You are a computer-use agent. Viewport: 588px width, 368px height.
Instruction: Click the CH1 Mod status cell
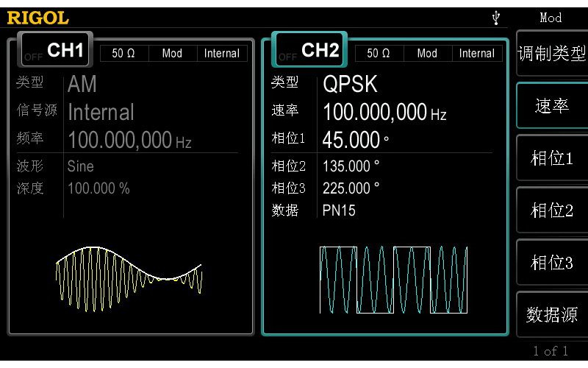pos(172,53)
